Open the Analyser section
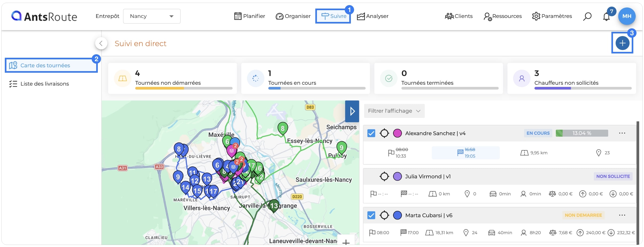644x247 pixels. (x=373, y=16)
